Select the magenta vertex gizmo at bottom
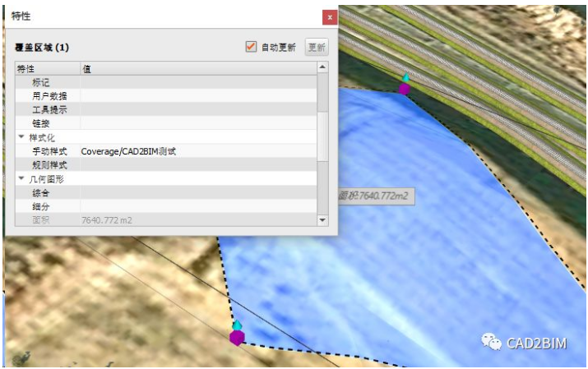This screenshot has width=588, height=369. 237,337
